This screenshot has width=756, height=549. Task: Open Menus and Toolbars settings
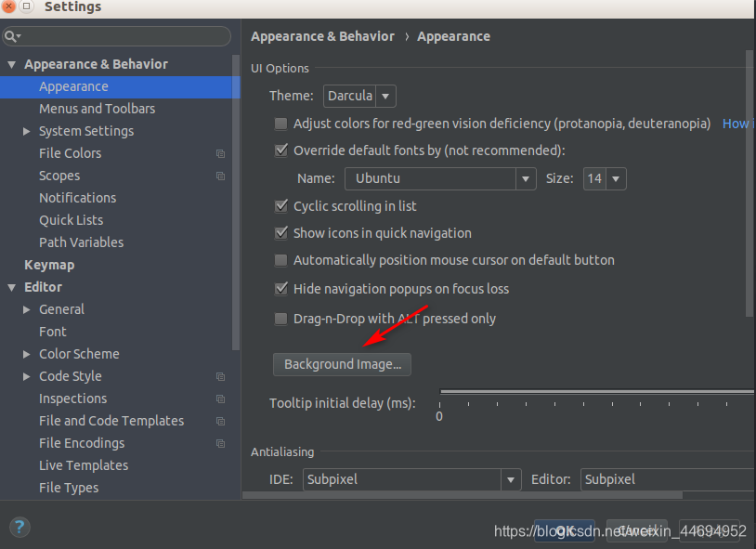97,109
